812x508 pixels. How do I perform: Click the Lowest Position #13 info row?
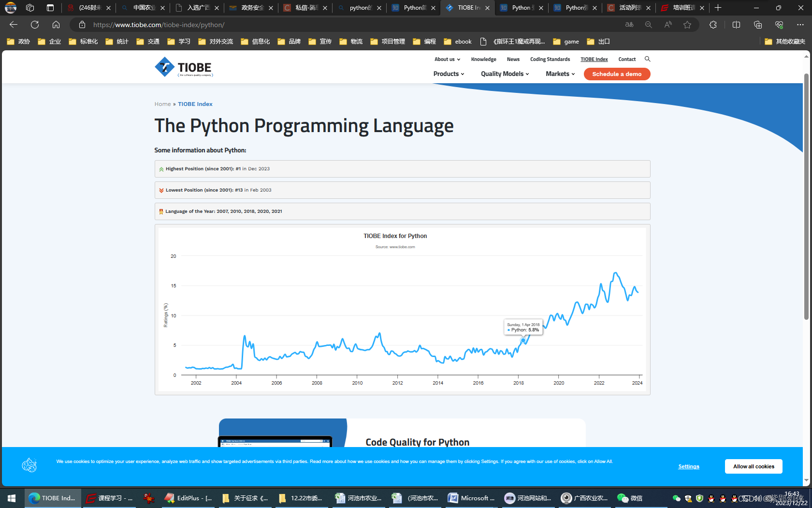pos(402,190)
